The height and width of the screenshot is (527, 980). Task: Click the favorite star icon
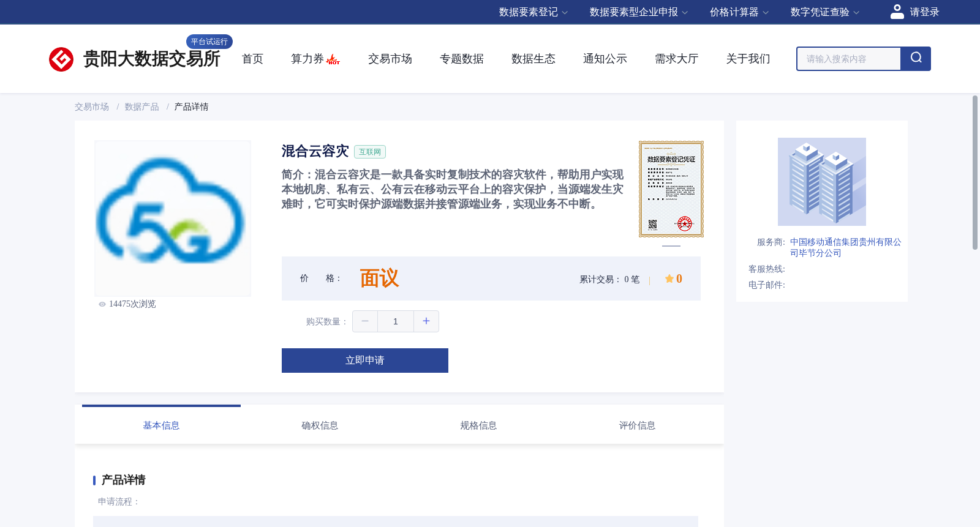click(x=669, y=278)
